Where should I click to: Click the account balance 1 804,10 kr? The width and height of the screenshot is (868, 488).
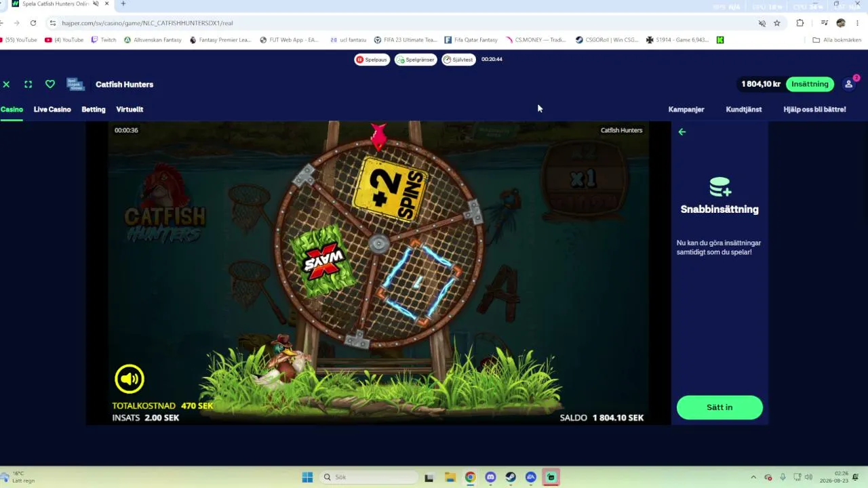(761, 84)
